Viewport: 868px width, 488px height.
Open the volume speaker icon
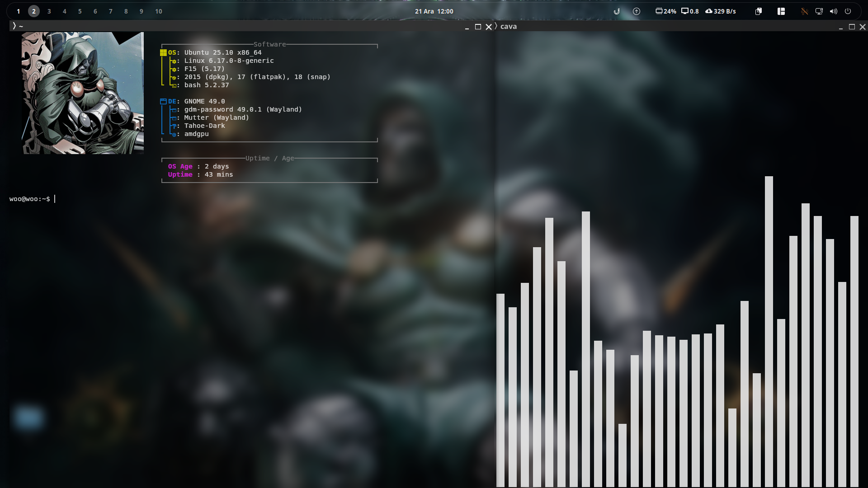(x=833, y=11)
